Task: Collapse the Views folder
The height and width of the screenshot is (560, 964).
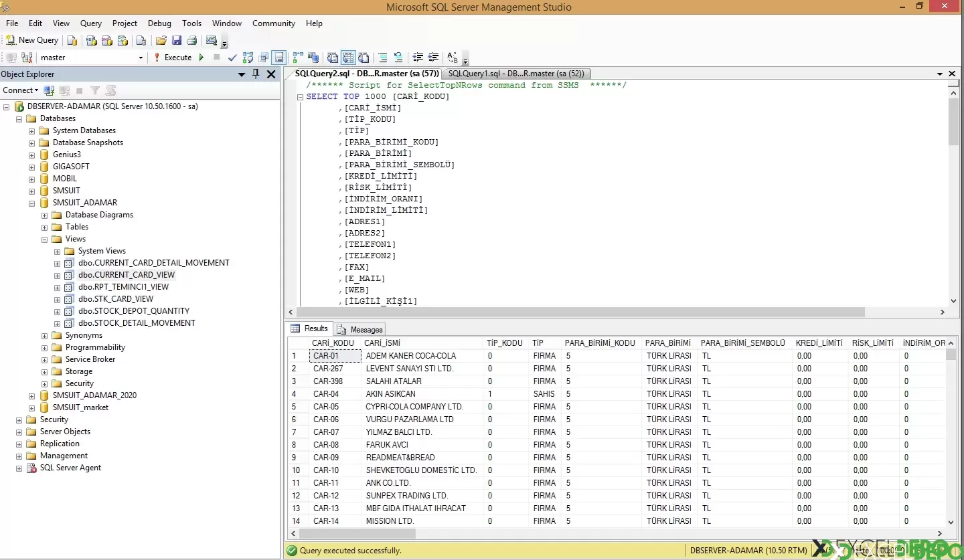Action: (44, 239)
